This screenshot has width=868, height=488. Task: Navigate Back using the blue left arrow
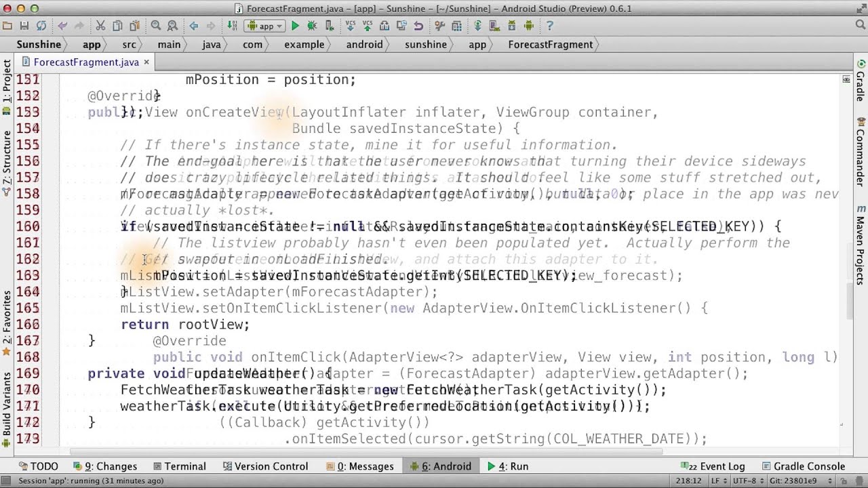coord(194,26)
